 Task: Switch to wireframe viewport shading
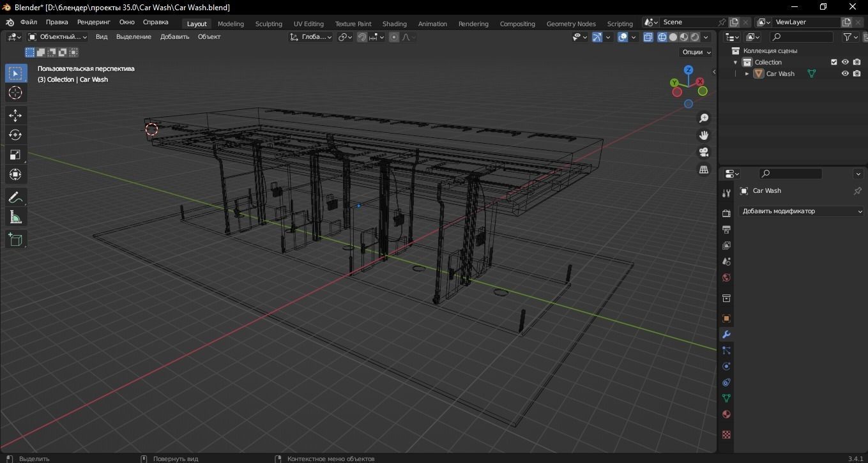(x=662, y=37)
